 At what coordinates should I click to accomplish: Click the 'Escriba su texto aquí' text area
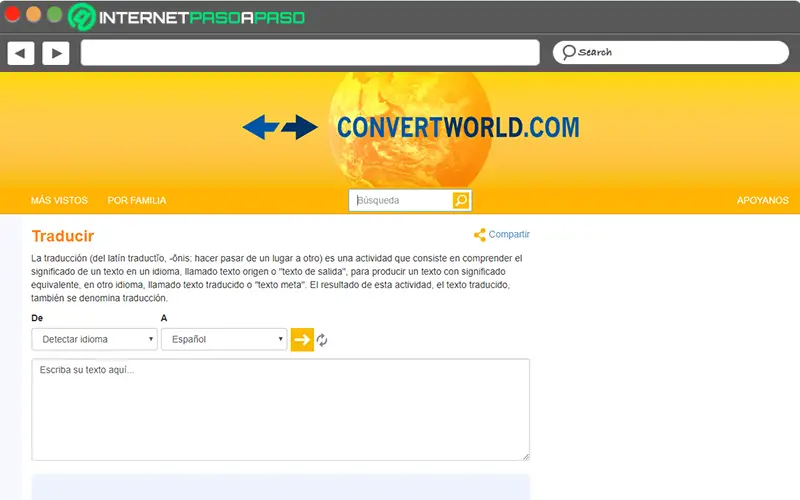point(281,410)
